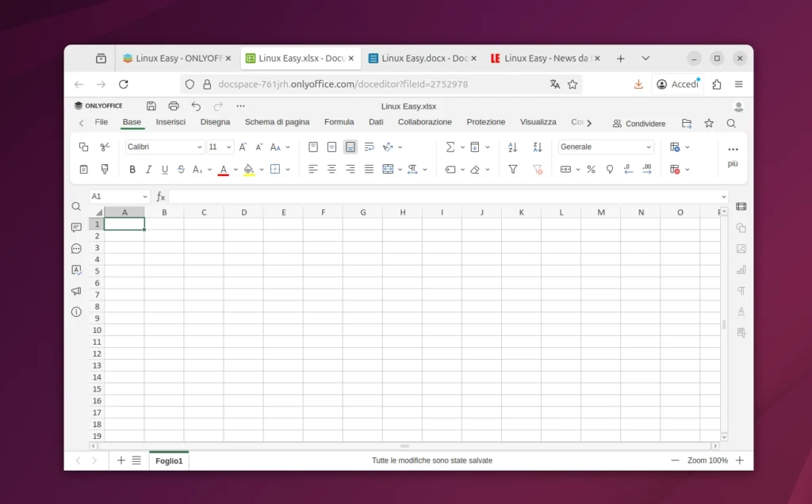The height and width of the screenshot is (504, 812).
Task: Select the Sort ascending icon
Action: 512,146
